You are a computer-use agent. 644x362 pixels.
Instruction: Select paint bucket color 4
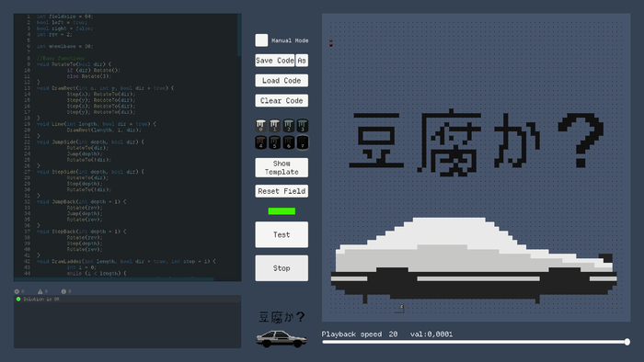[260, 142]
